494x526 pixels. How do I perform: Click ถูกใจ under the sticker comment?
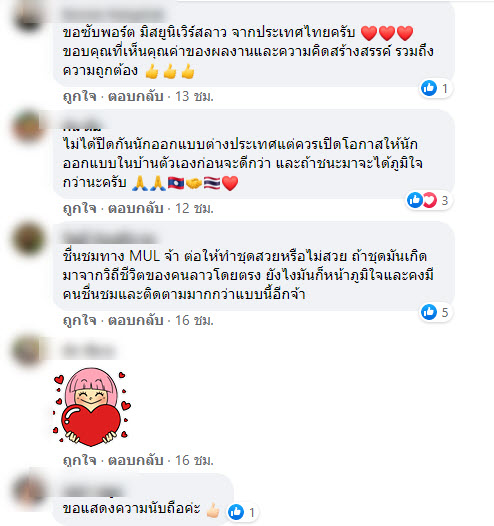point(79,460)
